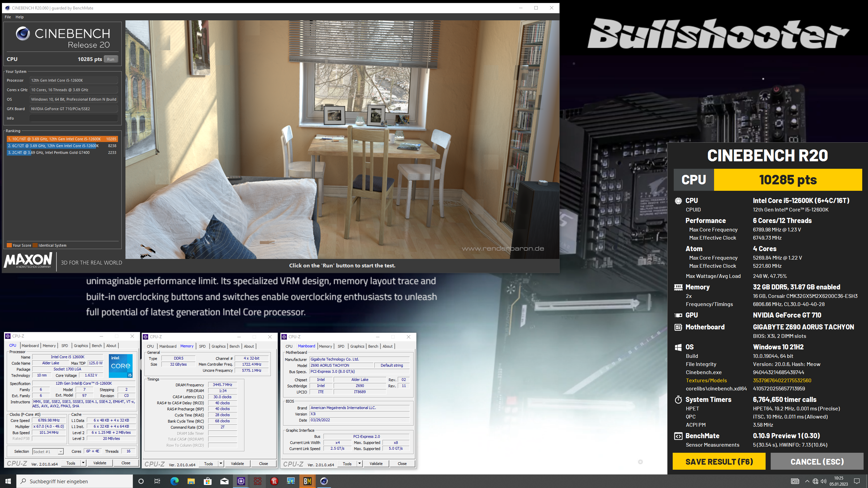Click the BenchMate Memory module icon
This screenshot has width=868, height=488.
point(678,287)
